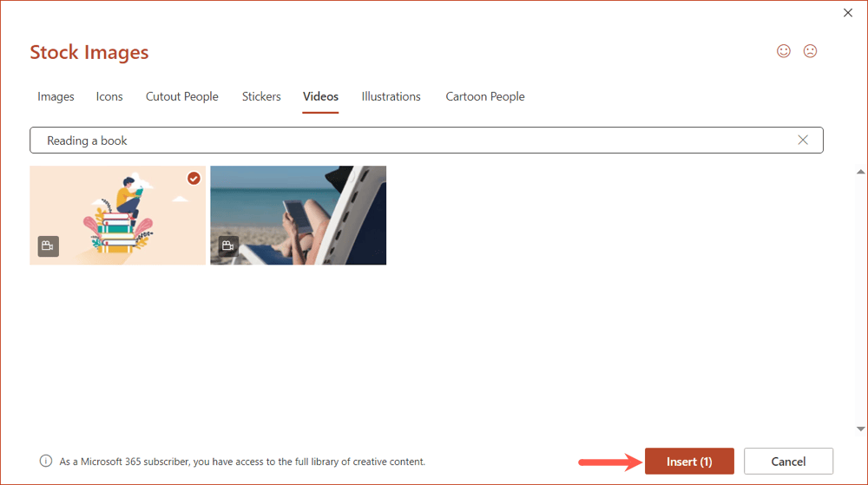Uncheck the selected book-stack video checkmark
This screenshot has width=868, height=485.
(x=194, y=178)
